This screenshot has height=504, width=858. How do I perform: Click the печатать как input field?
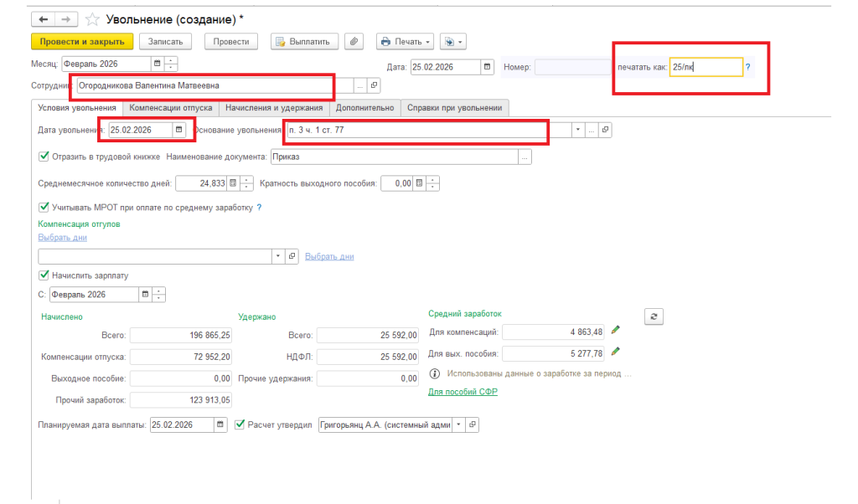706,67
